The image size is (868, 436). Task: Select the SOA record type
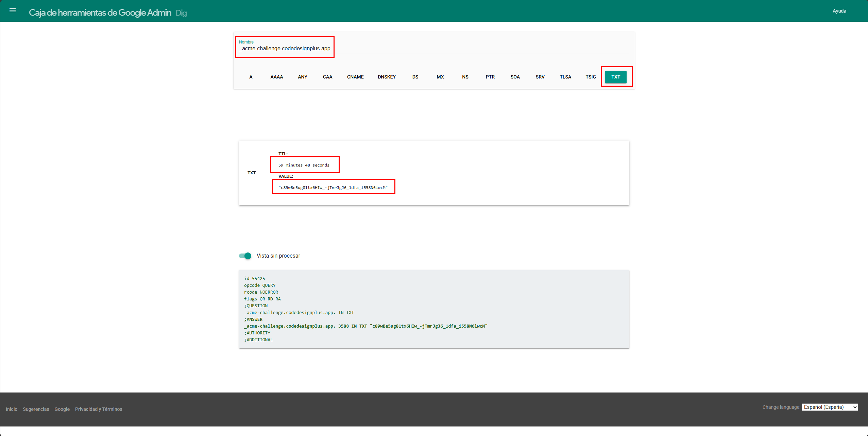pos(515,77)
